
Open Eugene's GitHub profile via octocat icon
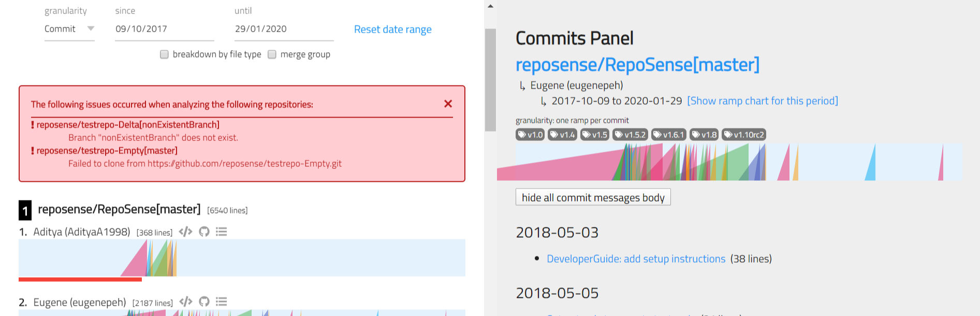204,301
